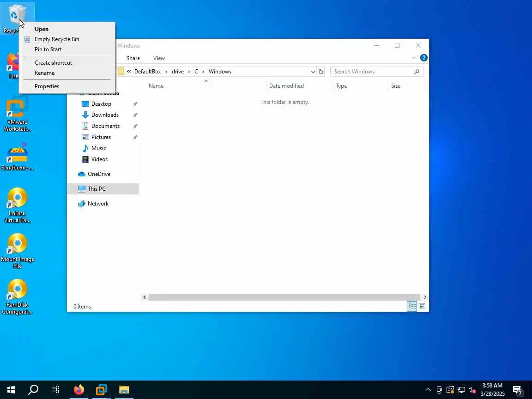Open the notification center icon

pos(517,390)
